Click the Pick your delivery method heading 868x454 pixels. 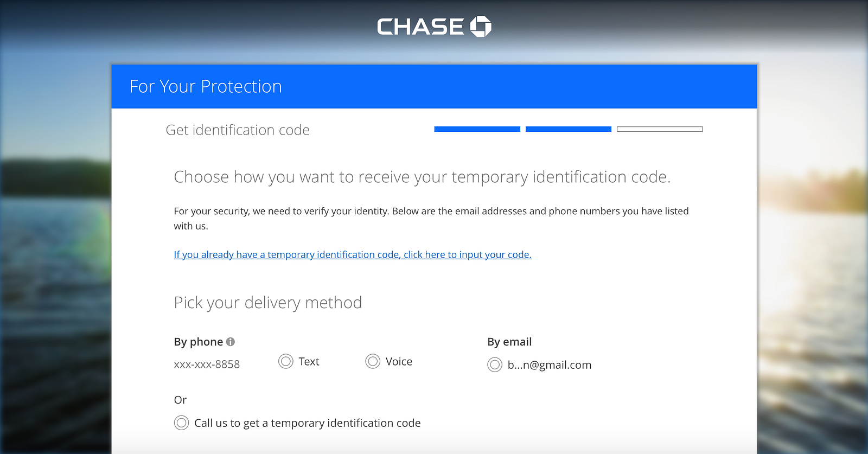coord(268,303)
